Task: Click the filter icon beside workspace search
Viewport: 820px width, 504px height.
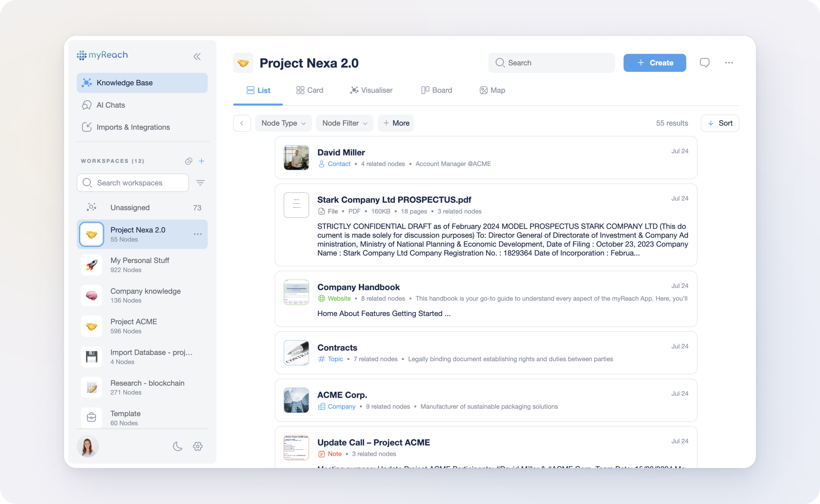Action: click(200, 183)
